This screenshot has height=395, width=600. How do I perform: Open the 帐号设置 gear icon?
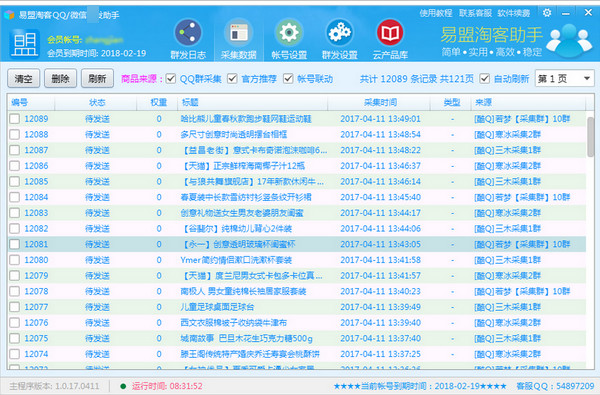coord(289,33)
